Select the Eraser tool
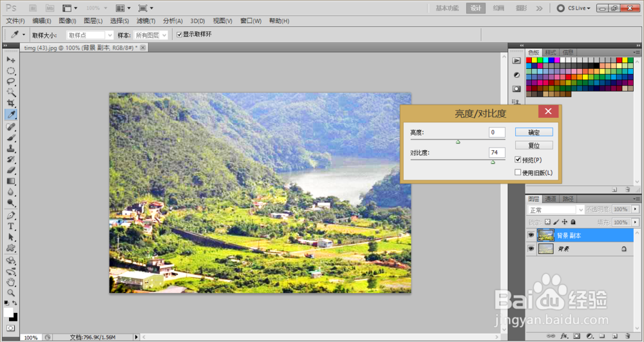The width and height of the screenshot is (644, 342). [x=11, y=170]
